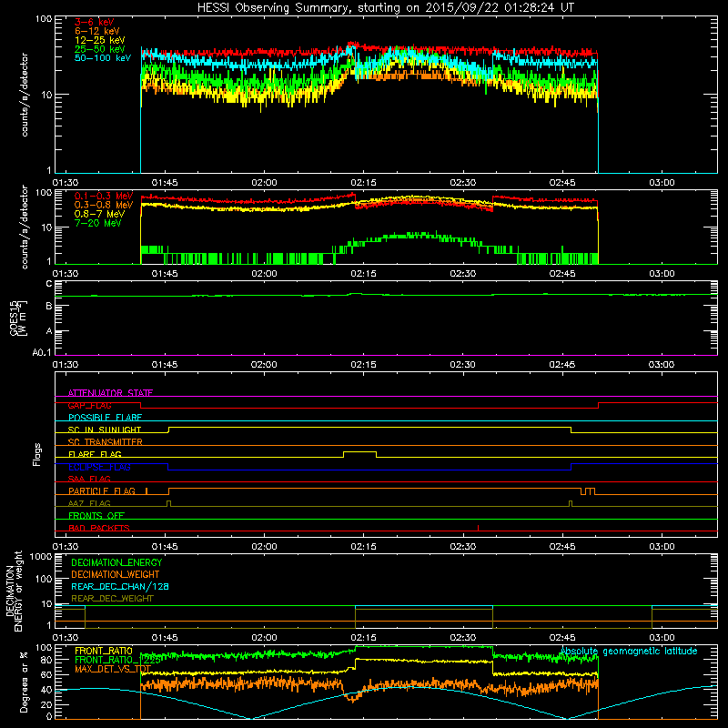Viewport: 728px width, 728px height.
Task: Click the DECIMATION ENERGY or weight axis label
Action: 14,591
